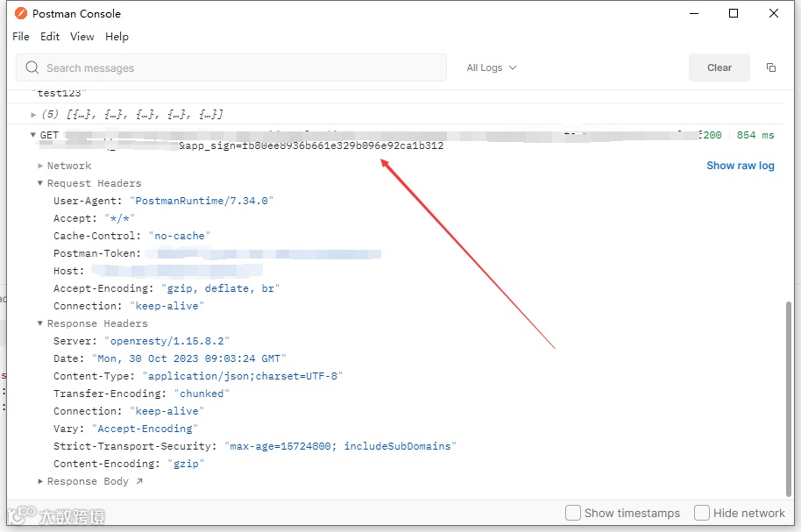The width and height of the screenshot is (801, 532).
Task: Minimize the Postman Console window
Action: [x=694, y=13]
